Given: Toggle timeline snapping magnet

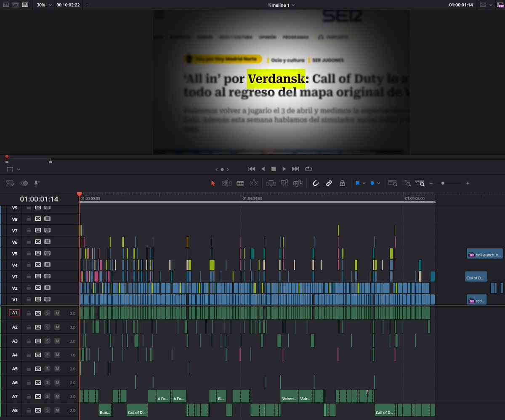Looking at the screenshot, I should (x=316, y=183).
